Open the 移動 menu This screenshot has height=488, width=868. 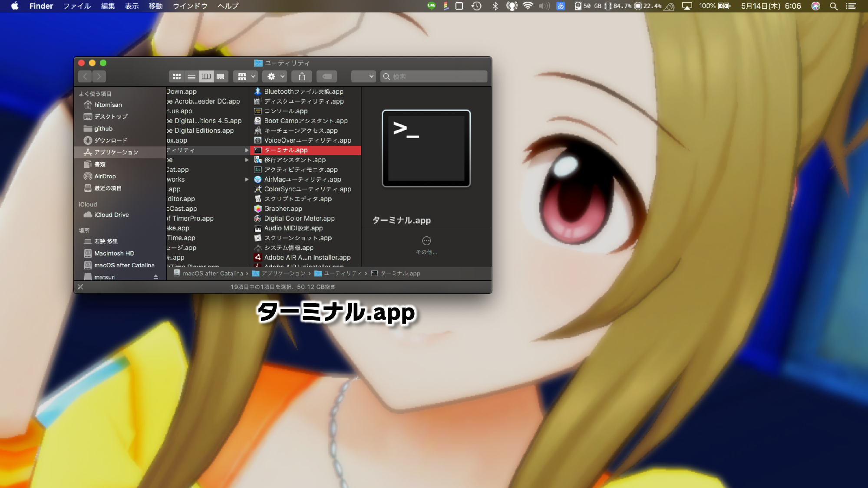(x=155, y=6)
